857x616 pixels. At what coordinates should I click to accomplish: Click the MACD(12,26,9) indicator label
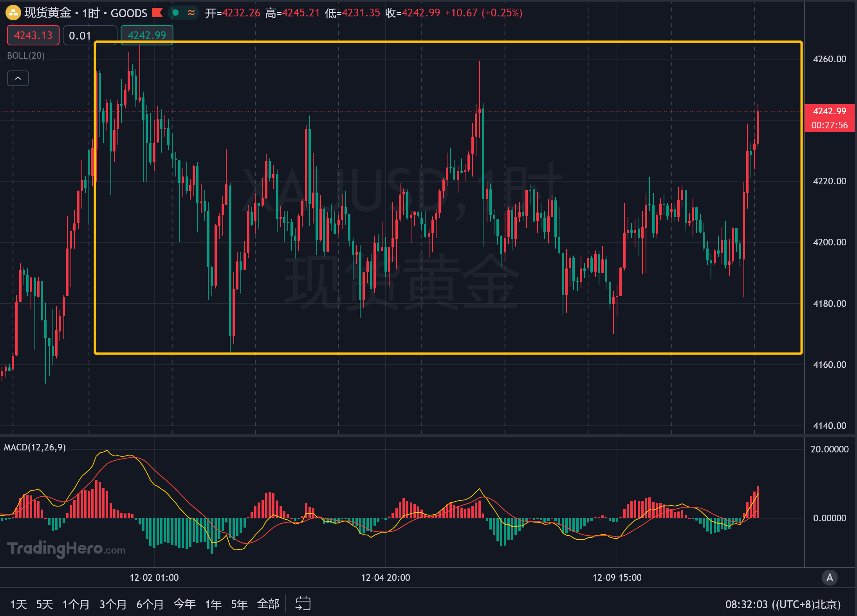tap(35, 447)
